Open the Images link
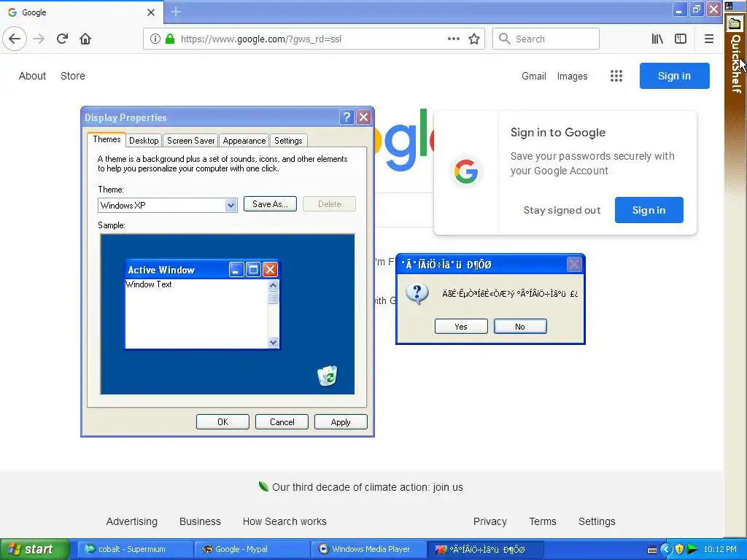 pyautogui.click(x=572, y=76)
